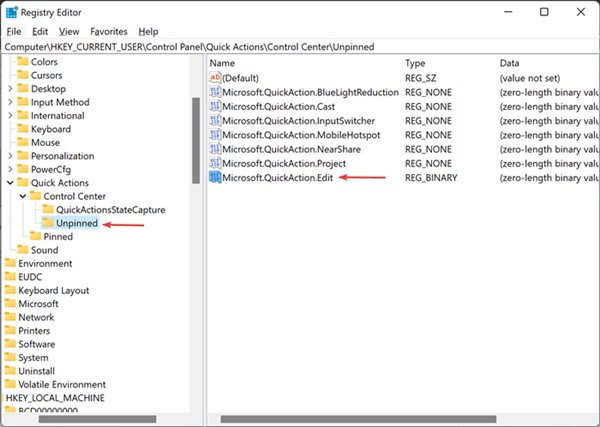This screenshot has width=600, height=427.
Task: Open the Edit menu
Action: (x=42, y=32)
